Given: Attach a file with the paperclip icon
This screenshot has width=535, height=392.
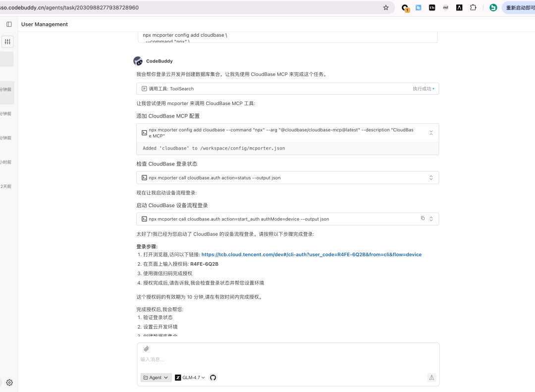Looking at the screenshot, I should pyautogui.click(x=146, y=349).
